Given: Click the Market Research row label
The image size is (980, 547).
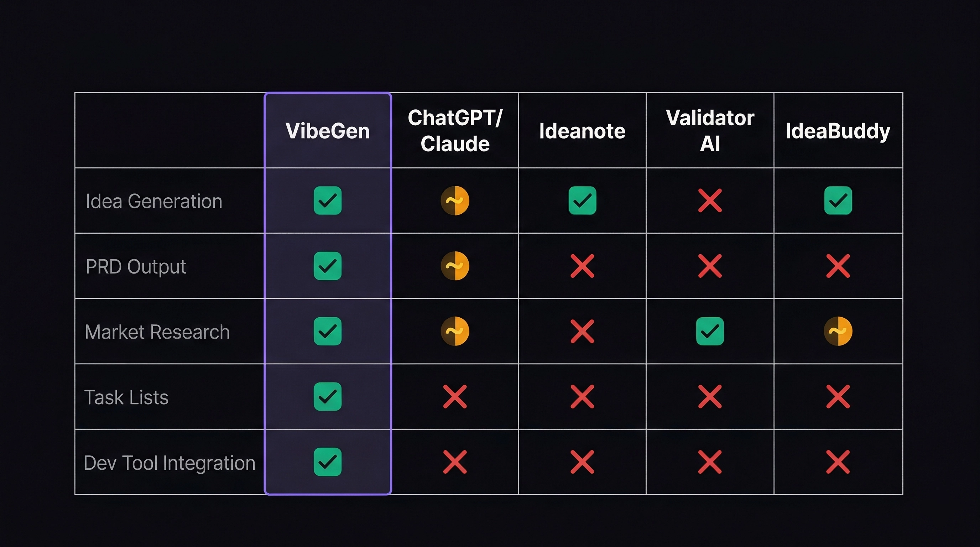Looking at the screenshot, I should click(157, 332).
